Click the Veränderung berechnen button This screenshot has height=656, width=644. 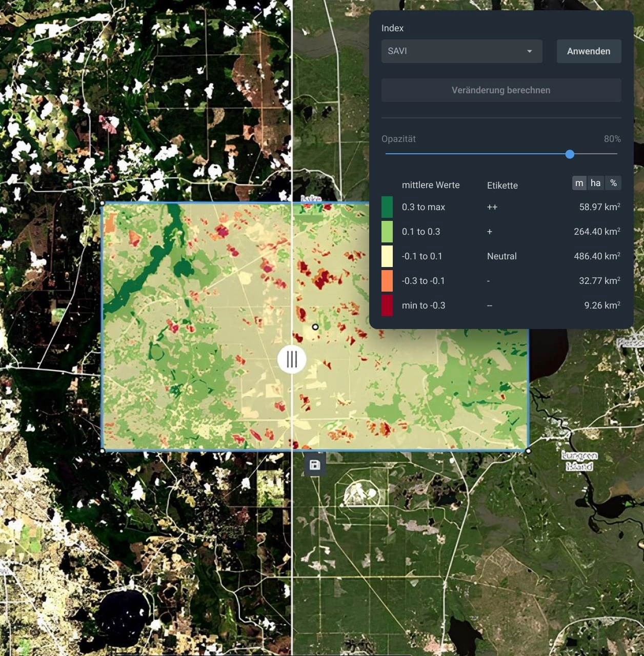click(500, 90)
